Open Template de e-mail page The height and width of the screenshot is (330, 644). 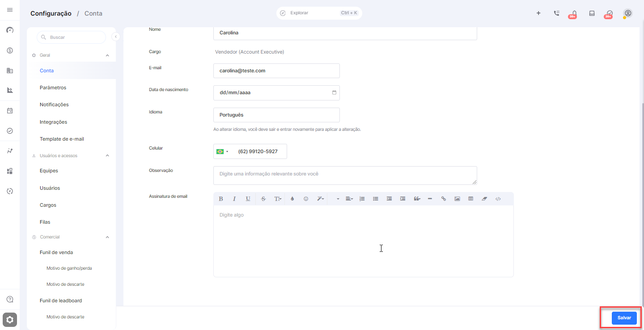[x=62, y=139]
